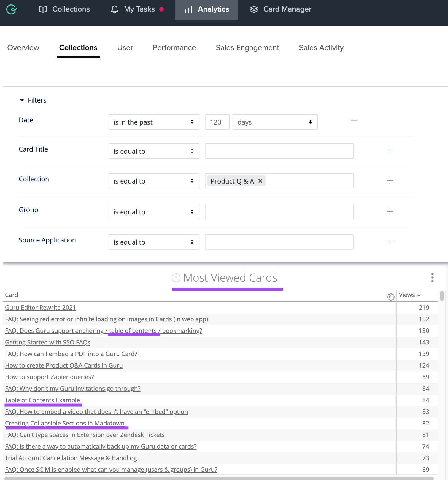Collapse the Filters section
The width and height of the screenshot is (448, 480).
click(33, 100)
